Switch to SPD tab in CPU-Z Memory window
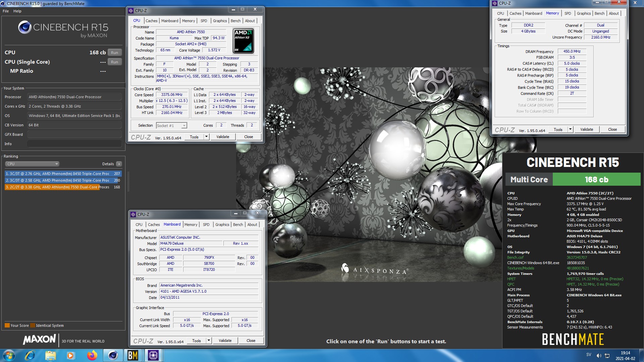The width and height of the screenshot is (644, 362). [568, 13]
